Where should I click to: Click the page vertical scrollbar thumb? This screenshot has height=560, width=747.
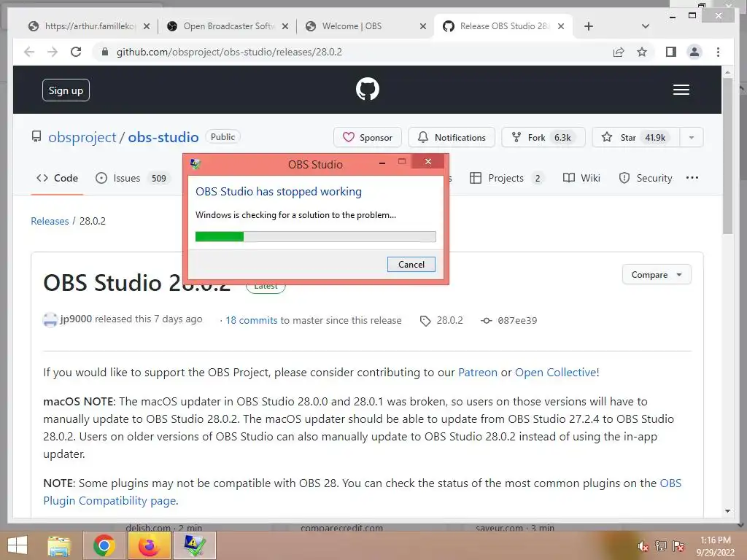coord(727,156)
